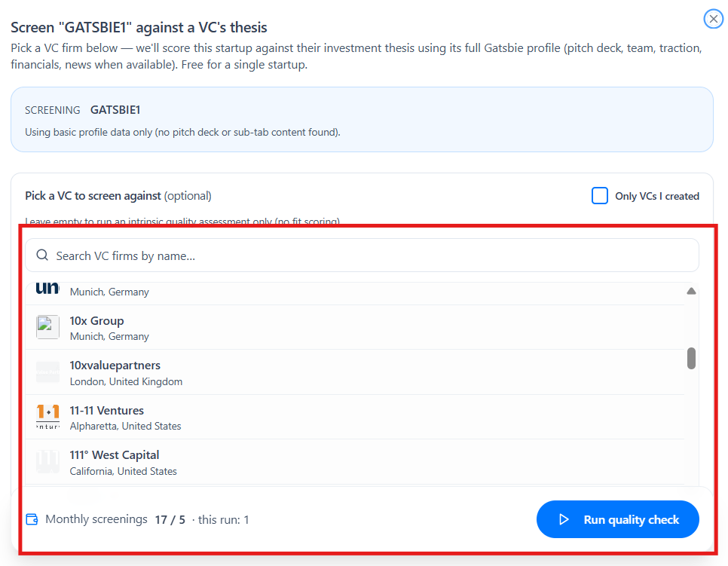The height and width of the screenshot is (566, 728).
Task: Select the 11-11 Ventures firm row
Action: pyautogui.click(x=355, y=418)
